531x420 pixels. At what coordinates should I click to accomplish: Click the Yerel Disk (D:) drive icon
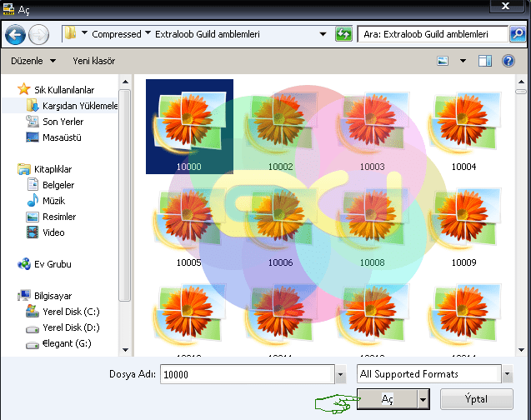coord(33,328)
